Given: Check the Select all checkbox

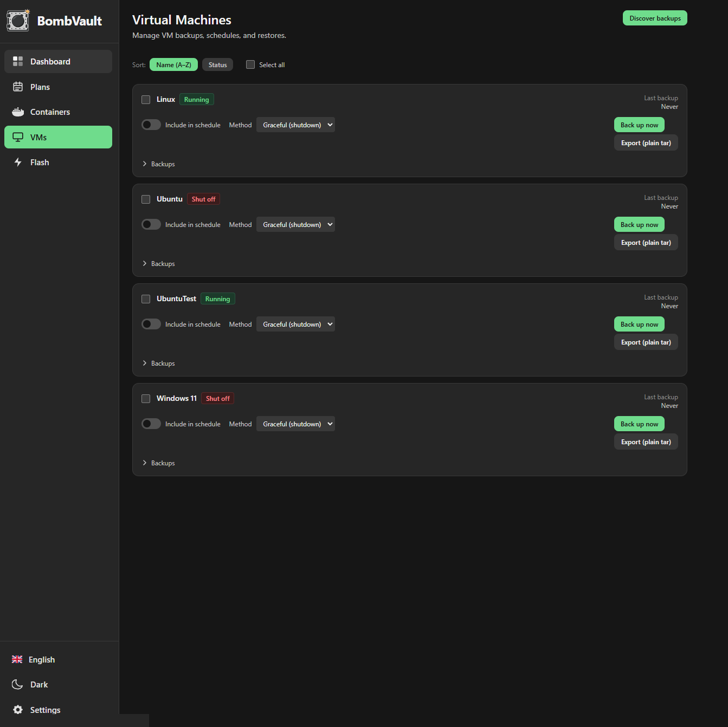Looking at the screenshot, I should (250, 64).
